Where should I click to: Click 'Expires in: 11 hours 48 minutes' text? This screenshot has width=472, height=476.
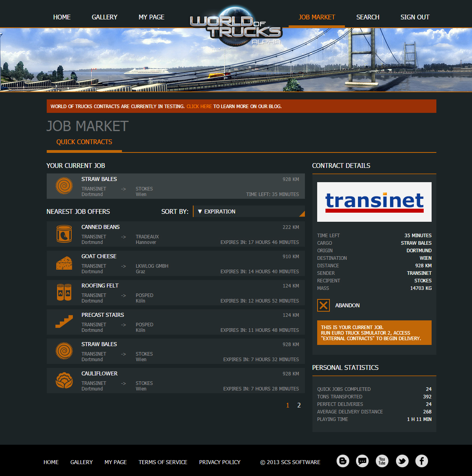[260, 330]
